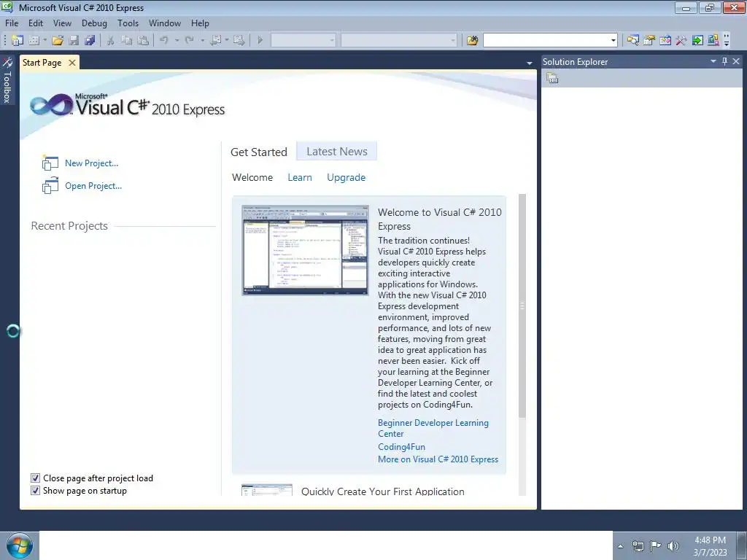747x560 pixels.
Task: Open Solution Explorer window position dropdown
Action: click(713, 61)
